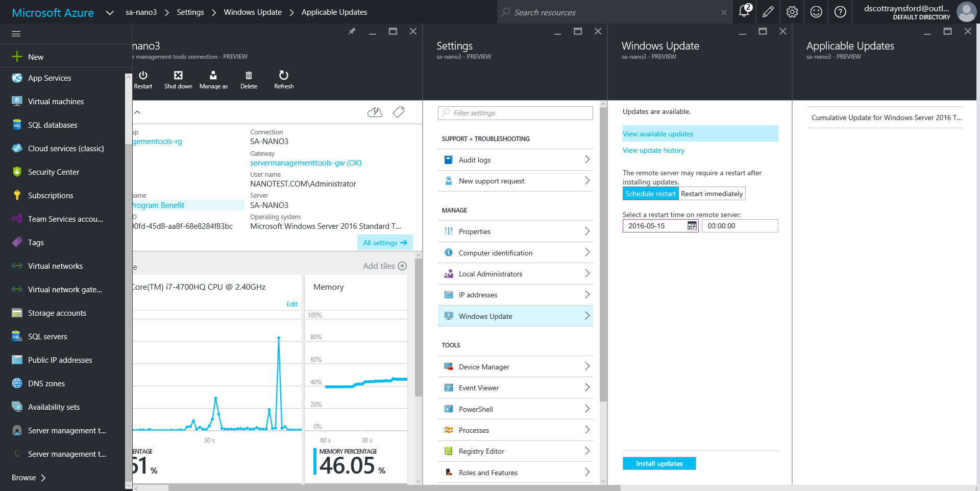Image resolution: width=980 pixels, height=491 pixels.
Task: Select Schedule restart option
Action: [x=650, y=194]
